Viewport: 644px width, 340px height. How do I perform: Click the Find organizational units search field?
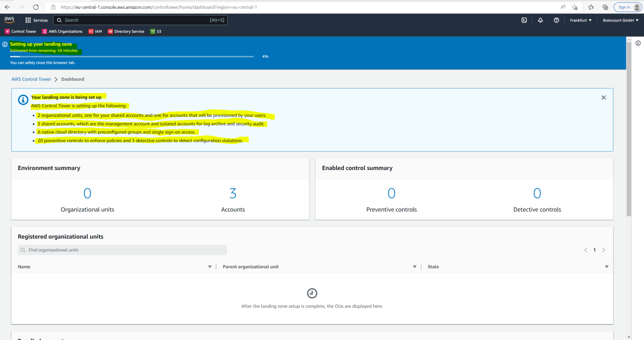click(122, 250)
